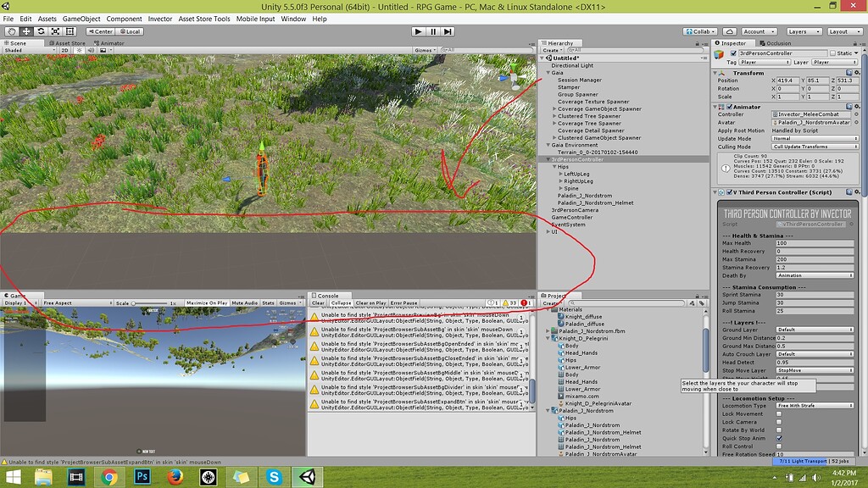This screenshot has width=868, height=488.
Task: Click the Position X field in Transform
Action: [x=788, y=80]
